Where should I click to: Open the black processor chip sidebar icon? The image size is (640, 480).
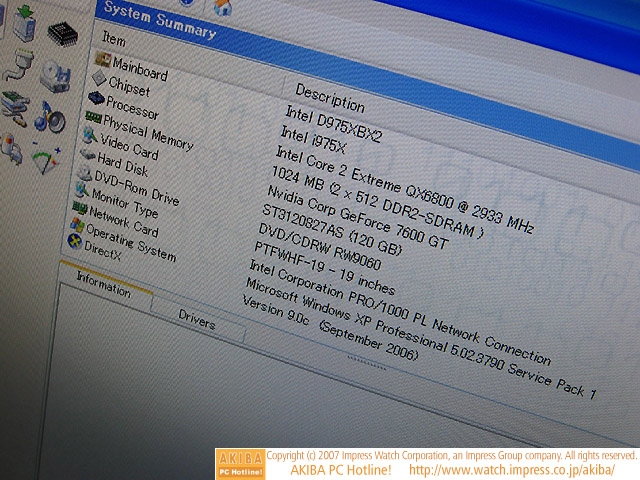(x=62, y=34)
